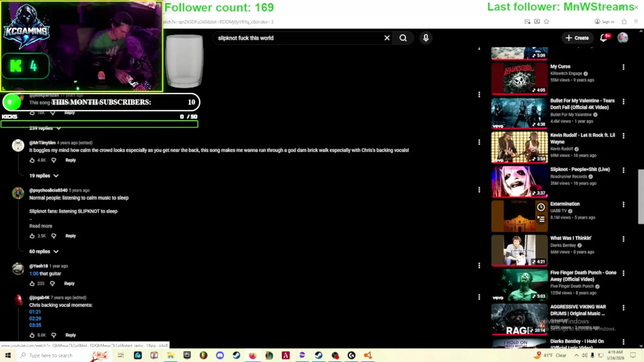Viewport: 644px width, 362px height.
Task: Open Firefox from the taskbar
Action: coord(253,355)
